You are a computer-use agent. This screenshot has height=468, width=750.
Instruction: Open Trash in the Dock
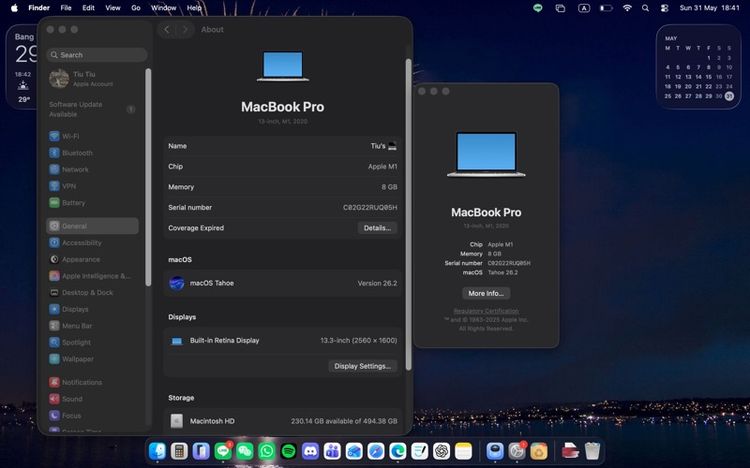click(x=592, y=451)
